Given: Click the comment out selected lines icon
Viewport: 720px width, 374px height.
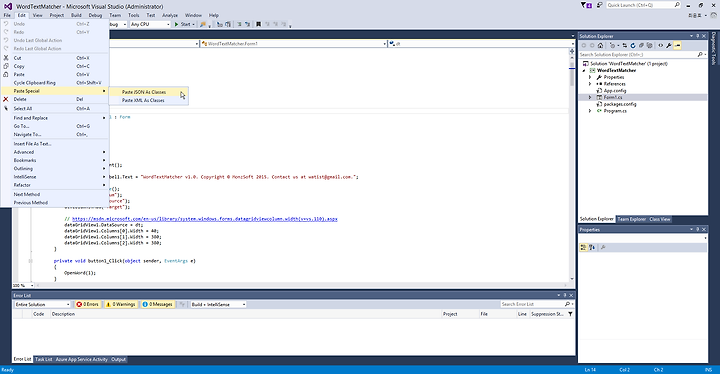Looking at the screenshot, I should click(x=239, y=24).
